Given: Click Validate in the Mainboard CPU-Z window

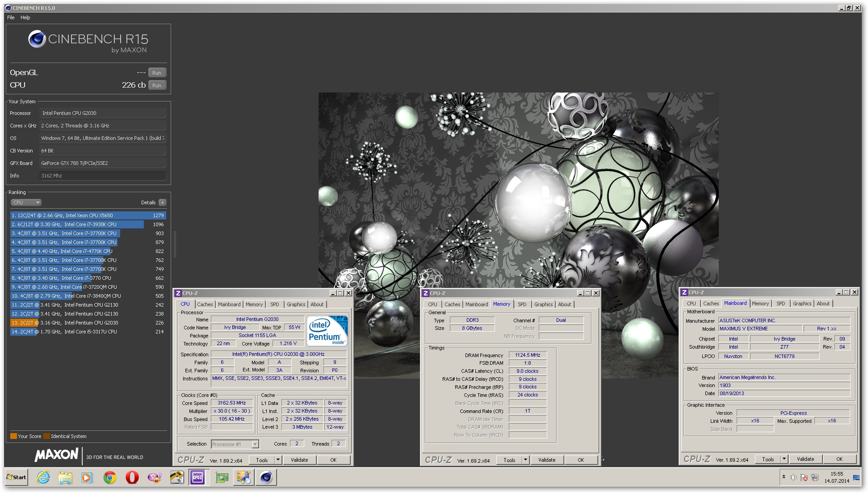Looking at the screenshot, I should click(x=805, y=459).
